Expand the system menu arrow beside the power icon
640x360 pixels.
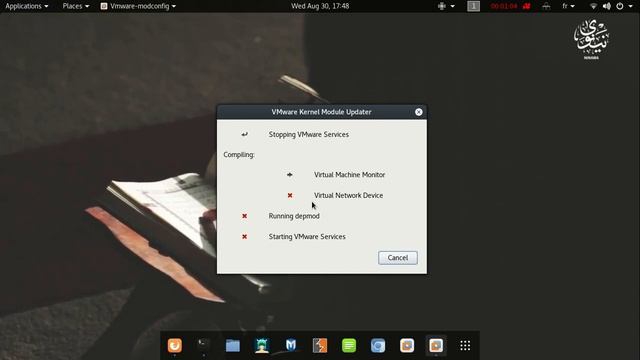[x=630, y=6]
